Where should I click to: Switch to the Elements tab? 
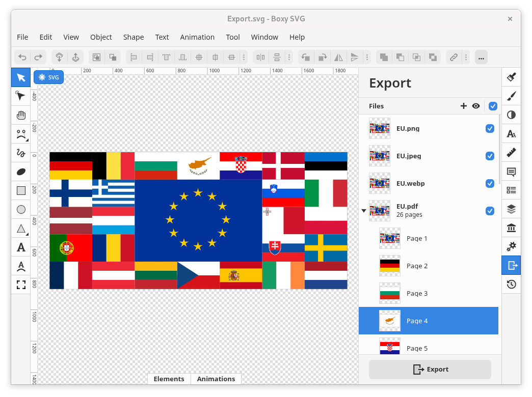[x=169, y=379]
